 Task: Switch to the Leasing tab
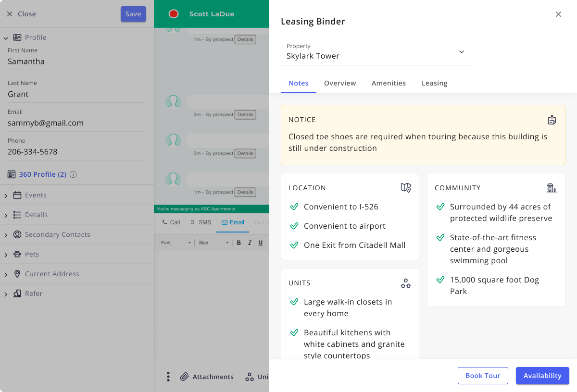point(434,83)
